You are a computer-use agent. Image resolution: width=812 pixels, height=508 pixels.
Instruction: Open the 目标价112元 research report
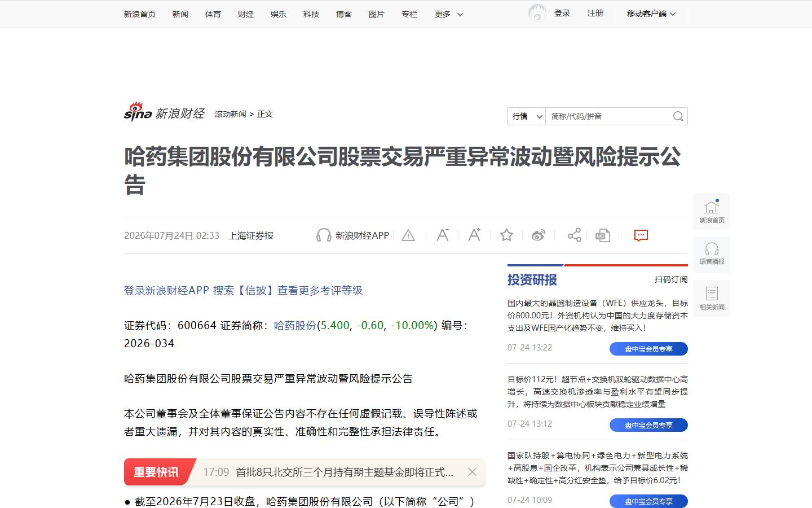[x=598, y=392]
